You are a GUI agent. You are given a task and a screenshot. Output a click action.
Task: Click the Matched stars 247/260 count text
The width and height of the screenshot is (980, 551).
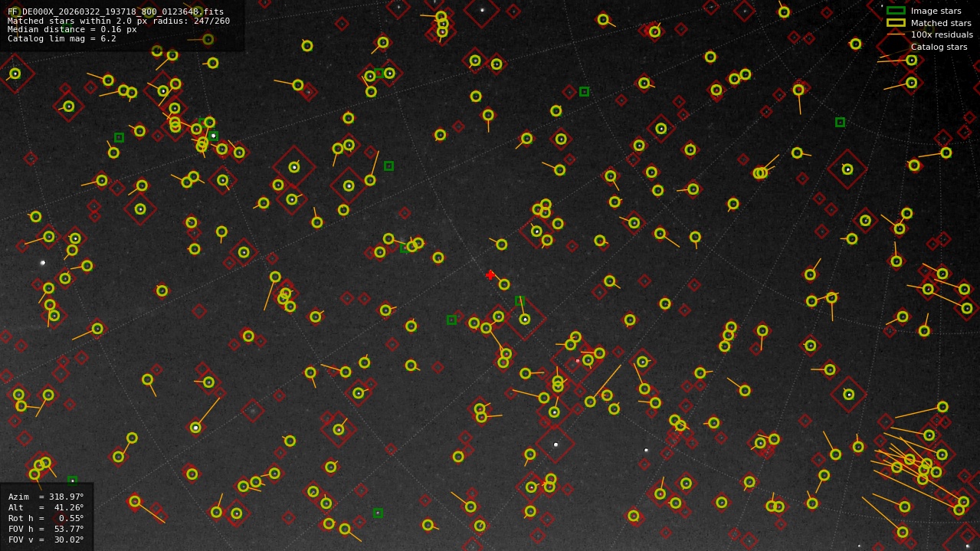211,20
